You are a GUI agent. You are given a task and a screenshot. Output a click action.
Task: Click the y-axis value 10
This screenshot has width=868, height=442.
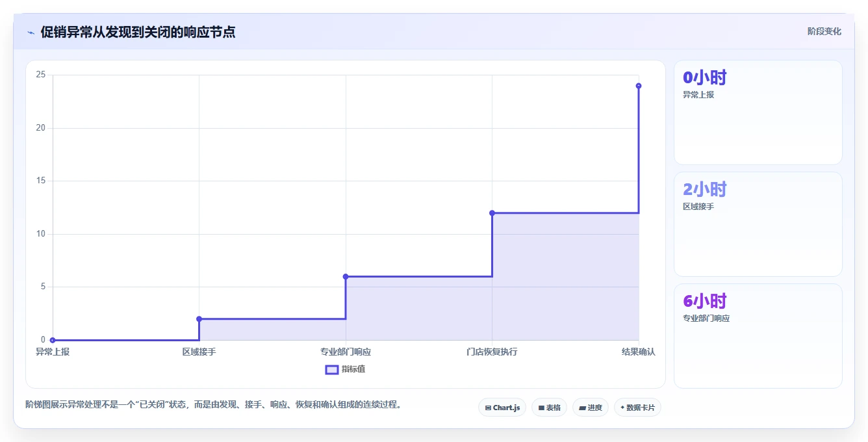41,234
